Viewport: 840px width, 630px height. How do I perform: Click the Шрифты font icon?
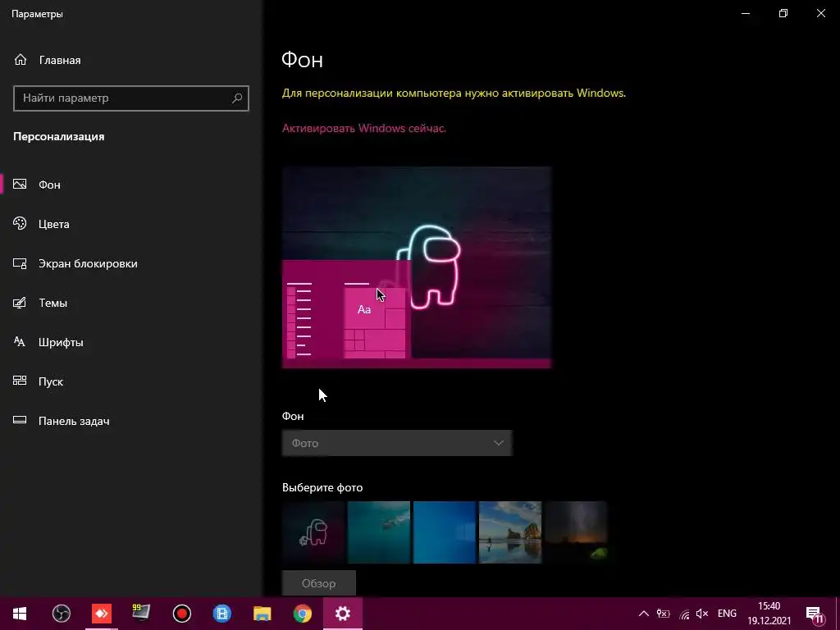click(20, 342)
